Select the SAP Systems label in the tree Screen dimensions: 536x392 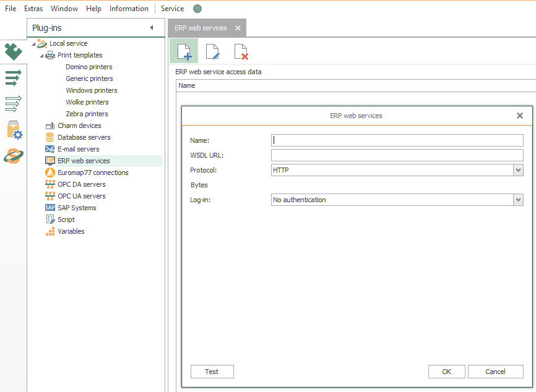coord(77,208)
